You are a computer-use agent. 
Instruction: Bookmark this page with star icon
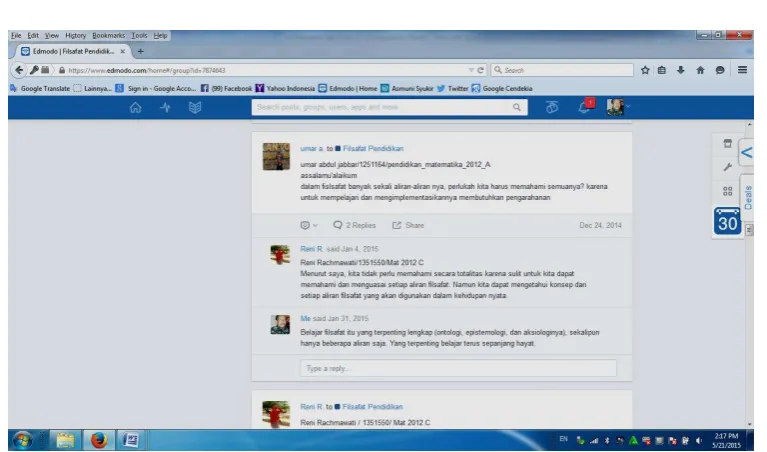point(645,70)
